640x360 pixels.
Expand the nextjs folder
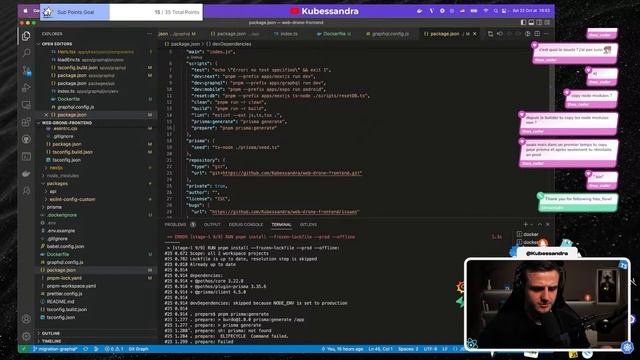coord(56,168)
